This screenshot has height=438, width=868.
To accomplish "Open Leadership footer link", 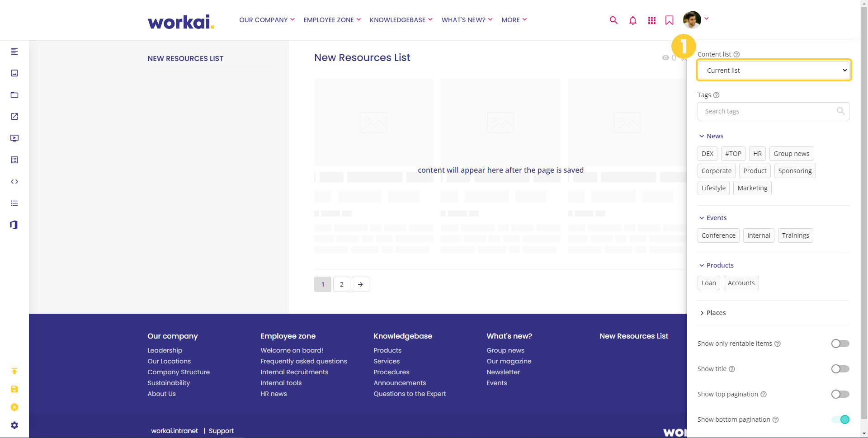I will (x=165, y=350).
